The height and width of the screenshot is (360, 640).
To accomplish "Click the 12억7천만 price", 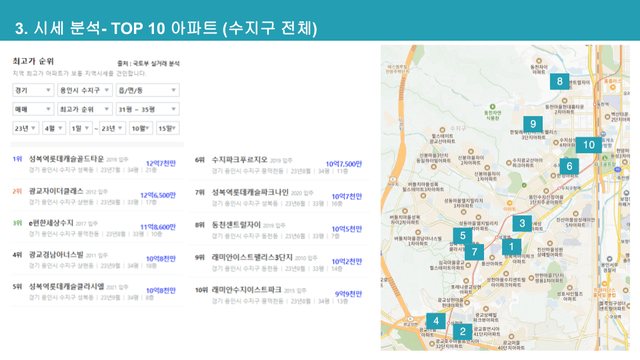I will coord(161,163).
